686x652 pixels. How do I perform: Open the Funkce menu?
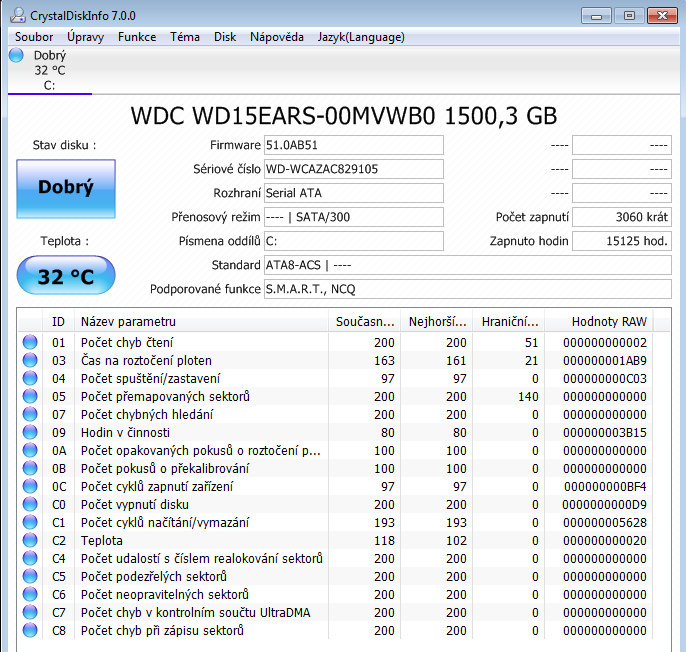(137, 37)
